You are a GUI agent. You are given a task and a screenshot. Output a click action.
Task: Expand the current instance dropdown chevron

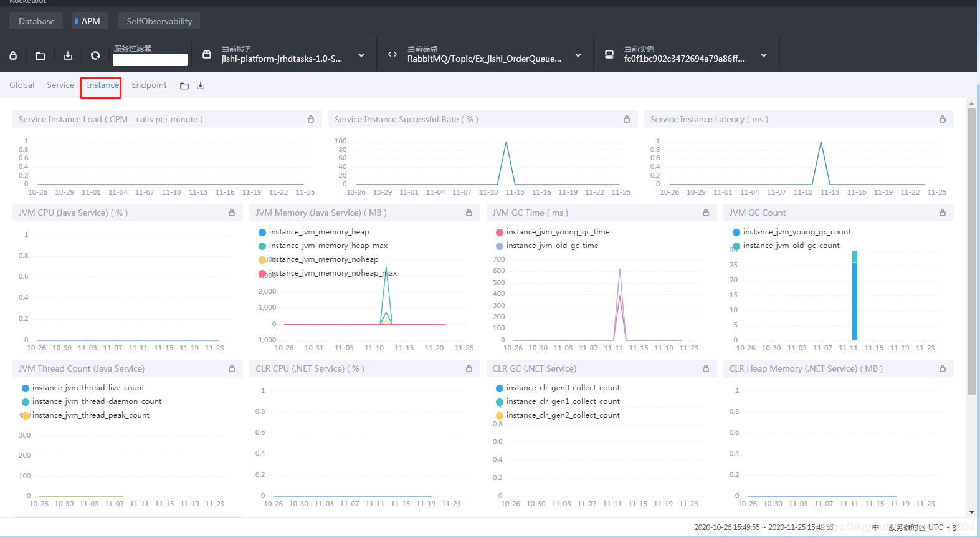coord(764,55)
